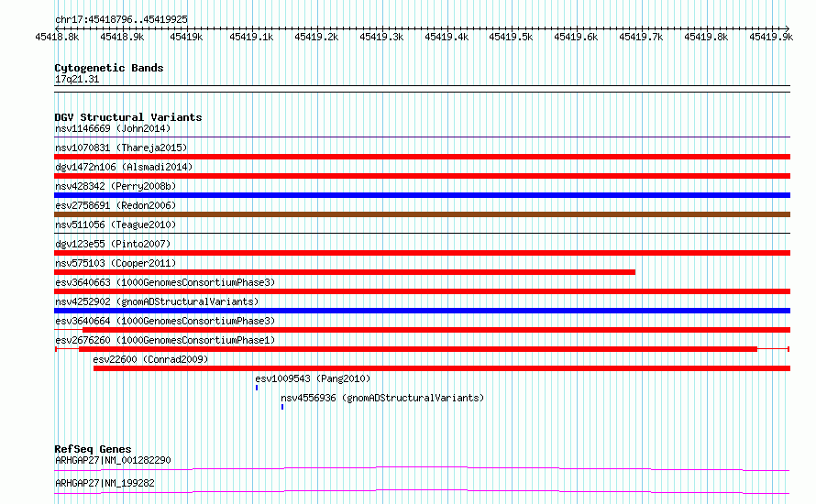The width and height of the screenshot is (816, 504).
Task: Select esv2676260 (1000GenomesConsortiumPhase1) label
Action: [165, 340]
